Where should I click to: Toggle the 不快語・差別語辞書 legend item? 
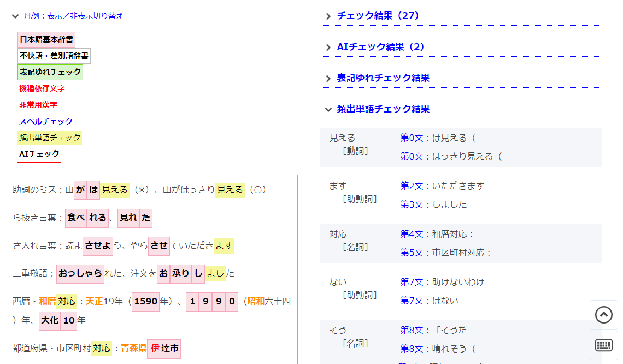(54, 56)
